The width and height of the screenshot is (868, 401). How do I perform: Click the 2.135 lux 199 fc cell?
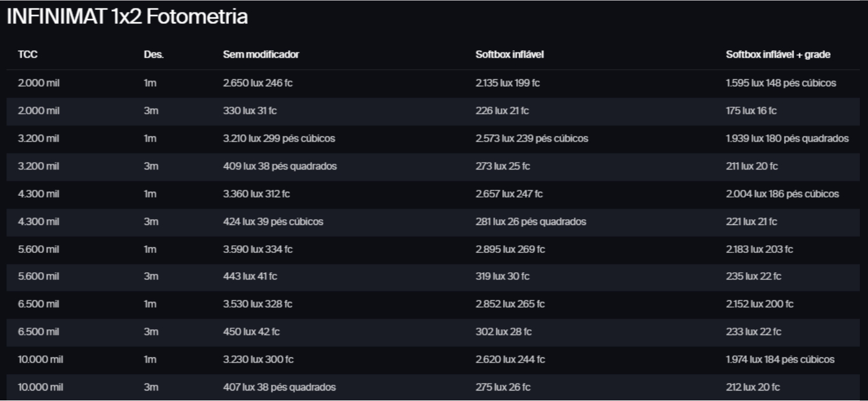pos(507,83)
